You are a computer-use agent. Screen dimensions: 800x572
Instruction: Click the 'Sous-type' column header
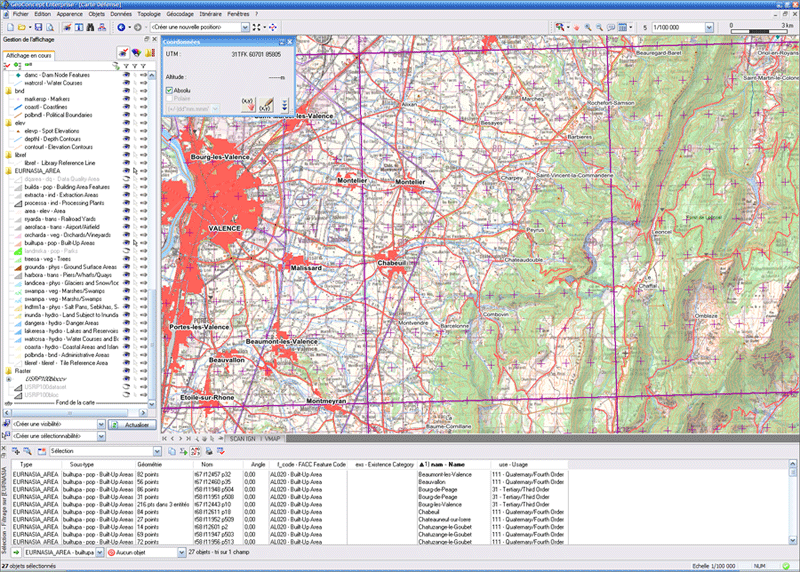click(98, 464)
